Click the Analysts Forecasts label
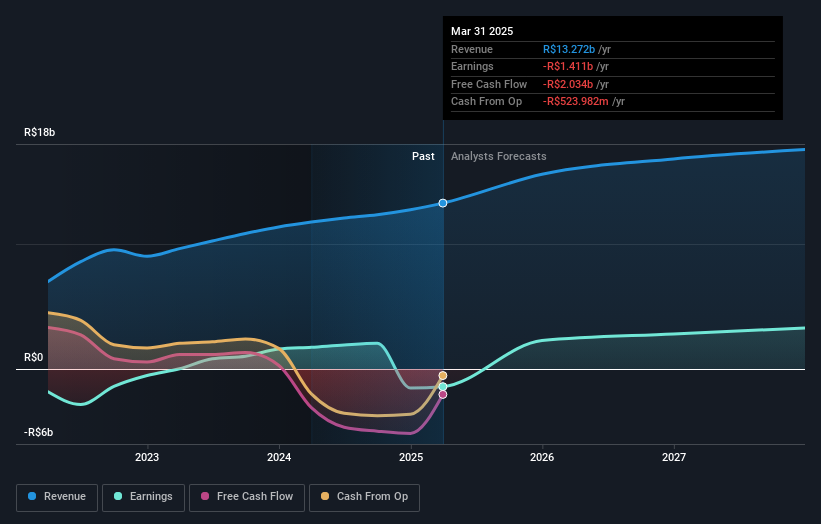Viewport: 821px width, 524px height. pos(498,157)
